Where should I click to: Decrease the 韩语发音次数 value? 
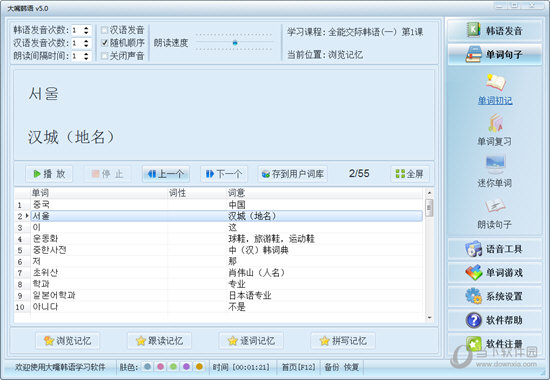(x=86, y=33)
